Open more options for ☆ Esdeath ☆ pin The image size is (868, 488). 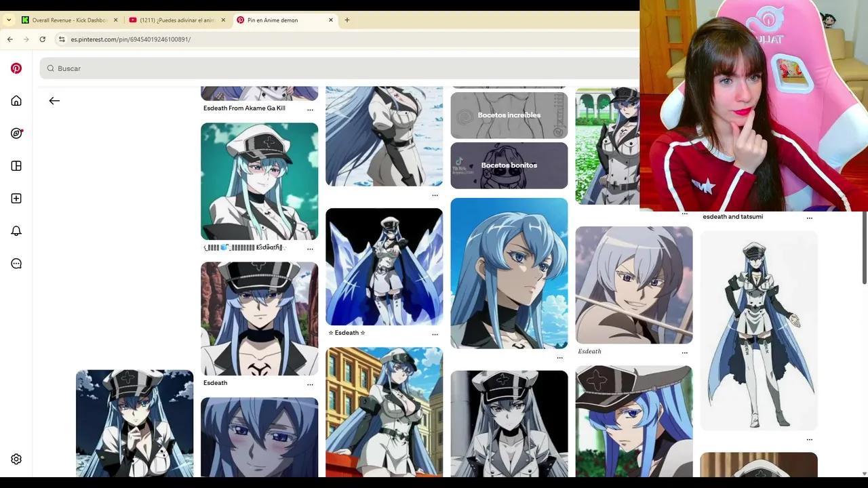tap(435, 334)
